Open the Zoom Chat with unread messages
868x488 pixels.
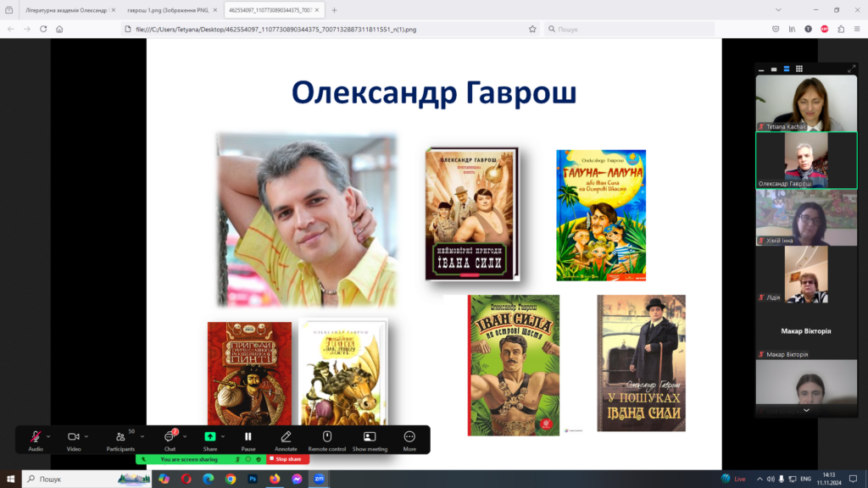(x=170, y=437)
